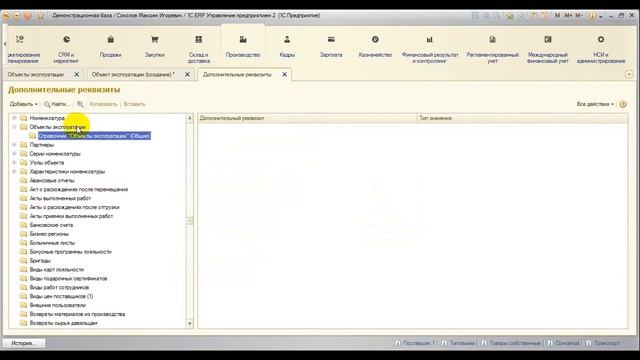Click the Дополнительный реквизит column header
Viewport: 640px width, 360px height.
[307, 118]
